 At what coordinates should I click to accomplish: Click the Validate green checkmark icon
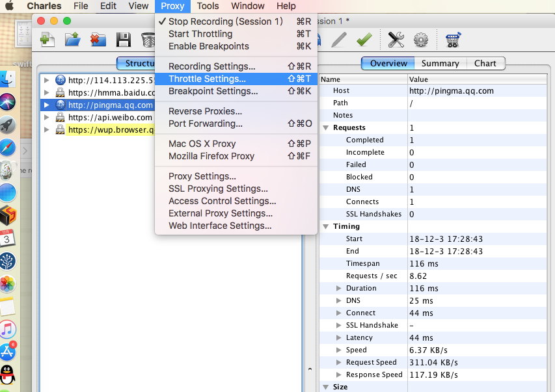click(364, 40)
